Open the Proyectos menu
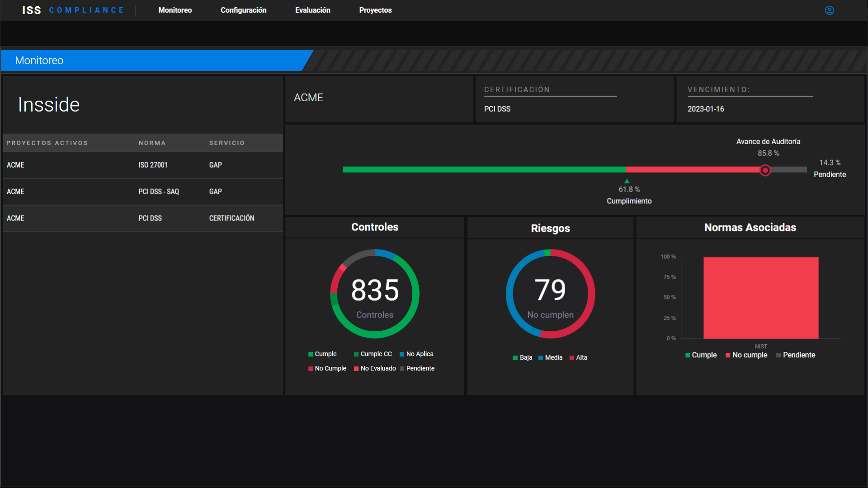Image resolution: width=868 pixels, height=488 pixels. point(375,10)
